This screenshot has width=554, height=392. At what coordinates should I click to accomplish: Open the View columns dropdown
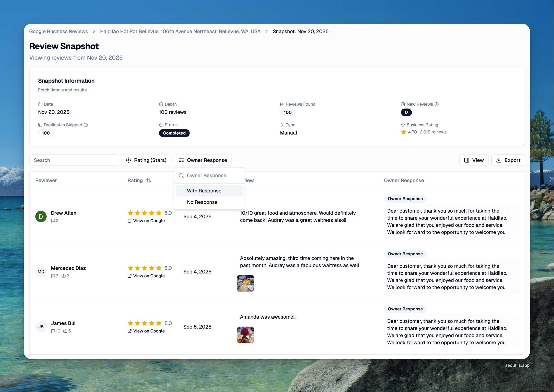474,160
